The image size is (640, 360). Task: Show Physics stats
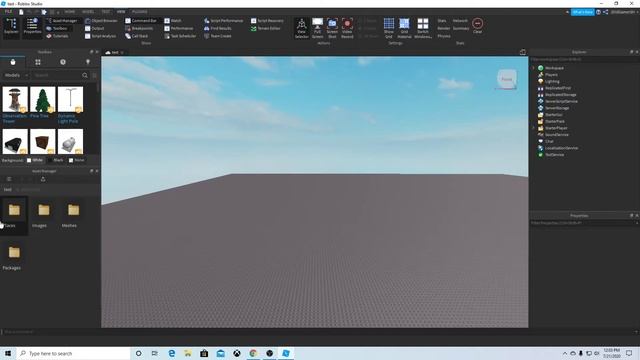tap(444, 36)
